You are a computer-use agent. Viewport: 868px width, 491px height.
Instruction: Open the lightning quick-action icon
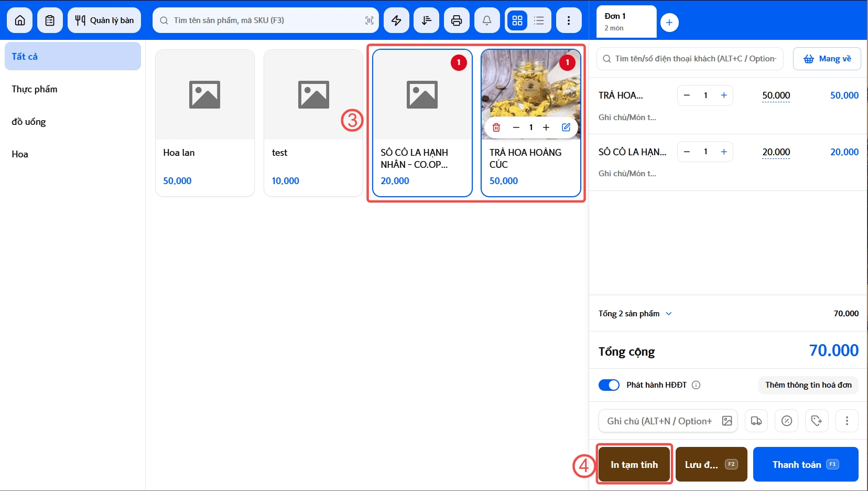pos(396,20)
